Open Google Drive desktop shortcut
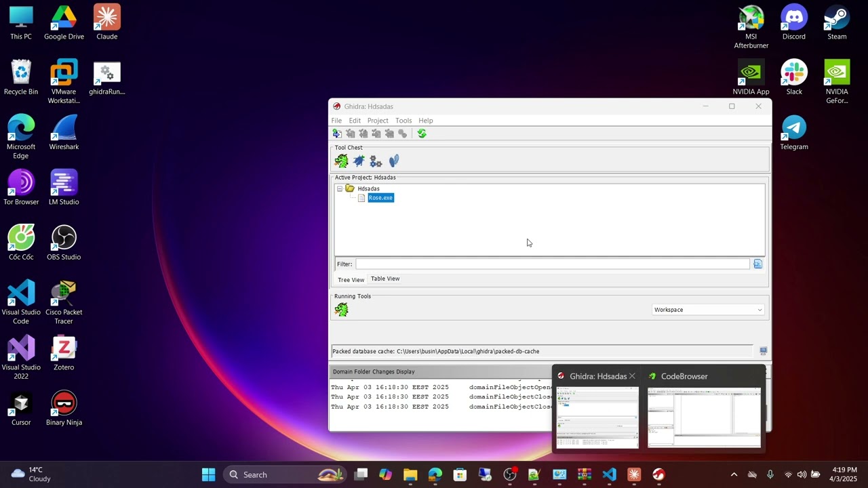 [64, 22]
